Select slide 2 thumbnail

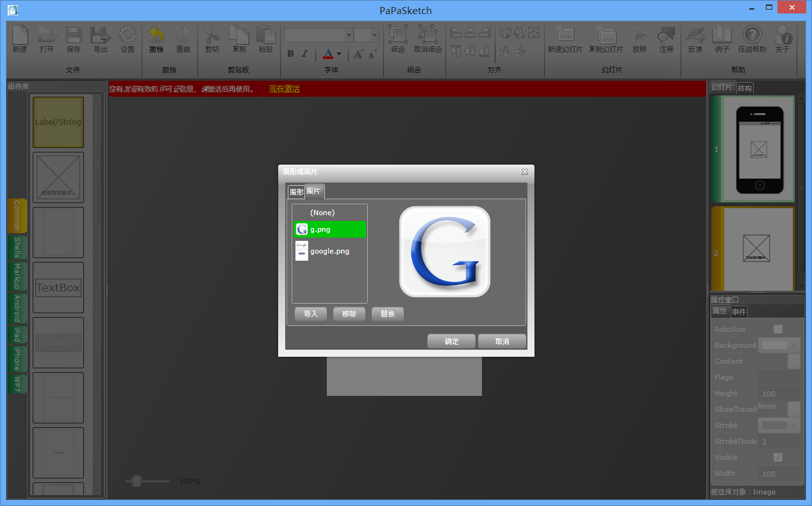coord(753,249)
